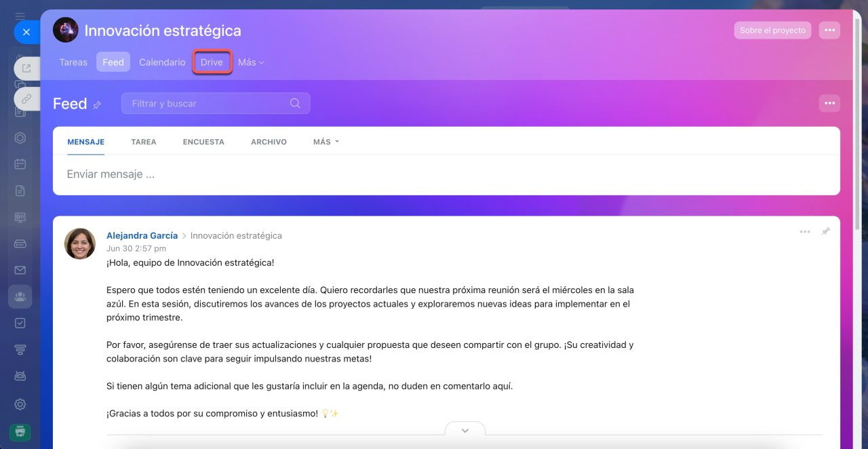Switch to the Calendario tab
This screenshot has height=449, width=868.
pos(162,62)
